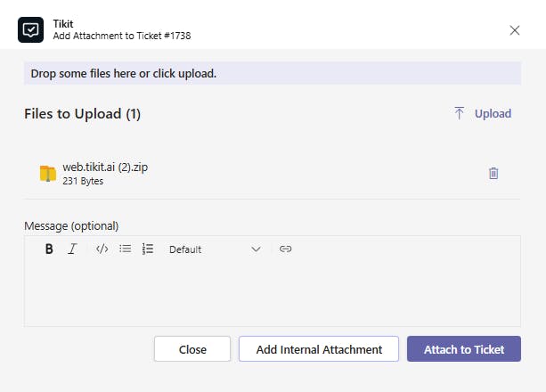Viewport: 546px width, 392px height.
Task: Delete web.tikit.ai (2).zip with trash icon
Action: 493,173
